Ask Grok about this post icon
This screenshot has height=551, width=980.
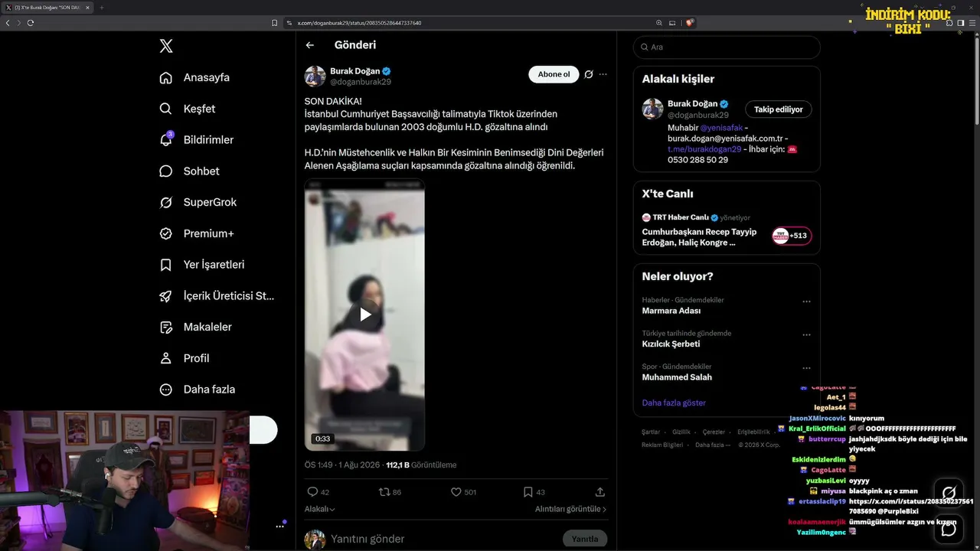[x=589, y=74]
